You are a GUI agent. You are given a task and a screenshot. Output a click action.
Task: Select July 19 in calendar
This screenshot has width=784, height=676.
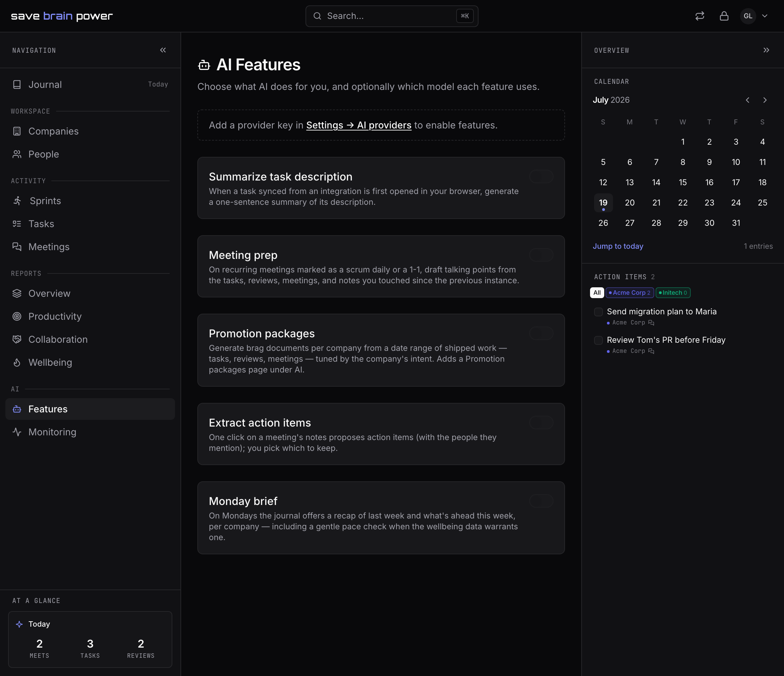(603, 203)
